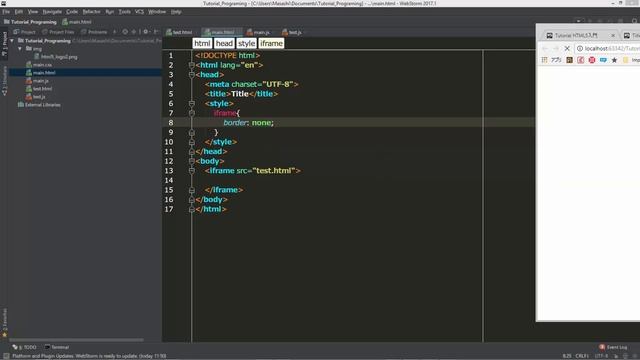The image size is (640, 360).
Task: Switch to the test.html editor tab
Action: [180, 32]
